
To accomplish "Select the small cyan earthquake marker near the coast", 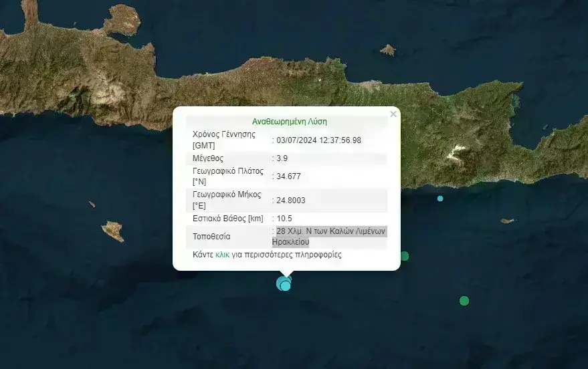I will (x=440, y=199).
